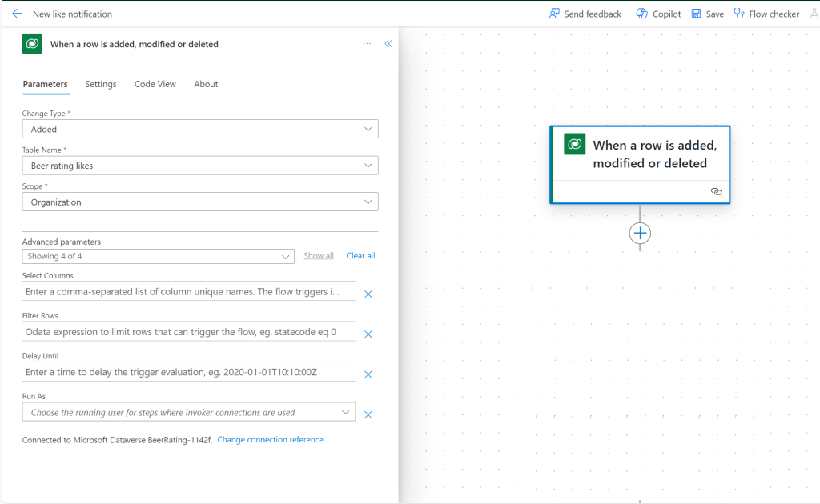Expand the Scope dropdown
This screenshot has height=504, width=820.
[200, 202]
